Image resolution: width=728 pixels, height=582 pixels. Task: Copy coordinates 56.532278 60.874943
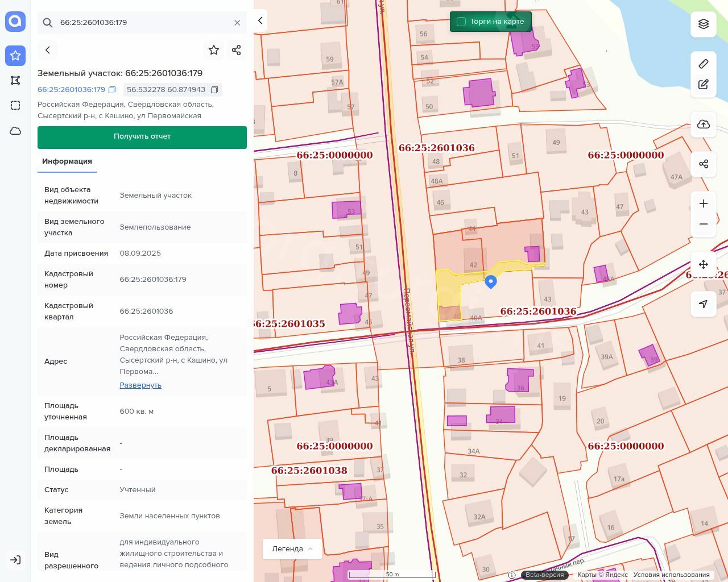pyautogui.click(x=214, y=90)
